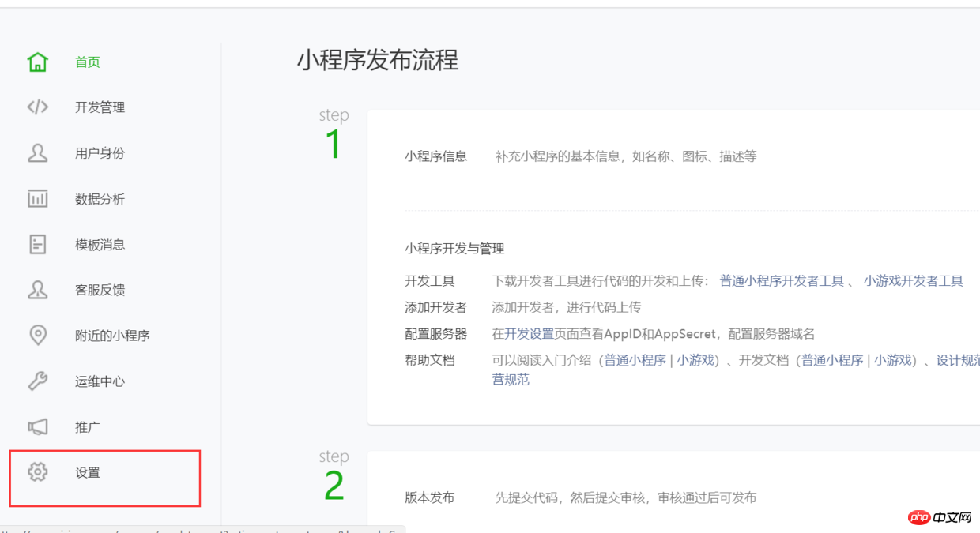The height and width of the screenshot is (533, 980).
Task: Follow the 开发设置 link in 配置服务器 row
Action: tap(530, 334)
